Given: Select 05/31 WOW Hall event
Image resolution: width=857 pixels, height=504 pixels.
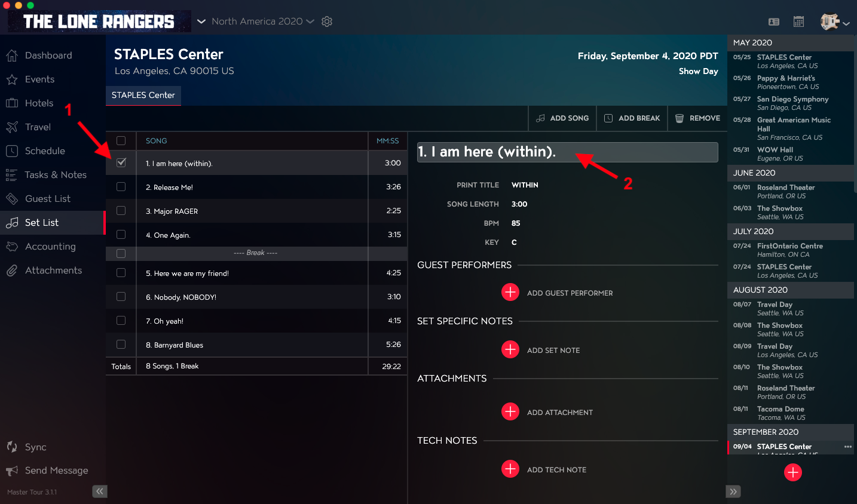Looking at the screenshot, I should click(790, 154).
